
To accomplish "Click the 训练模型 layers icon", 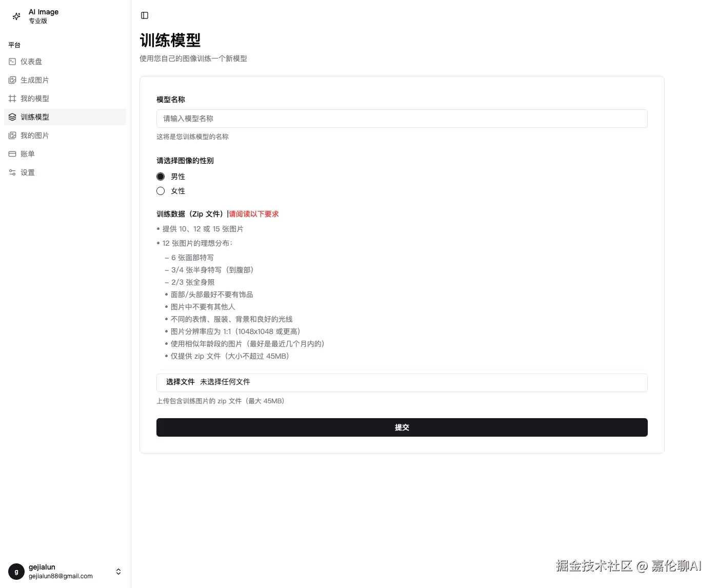I will pyautogui.click(x=12, y=116).
